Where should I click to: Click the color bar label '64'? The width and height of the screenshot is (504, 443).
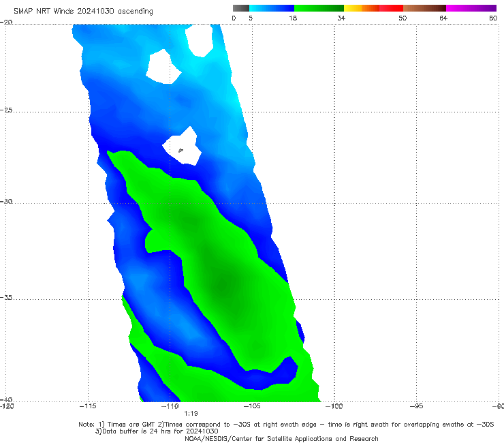[x=443, y=18]
